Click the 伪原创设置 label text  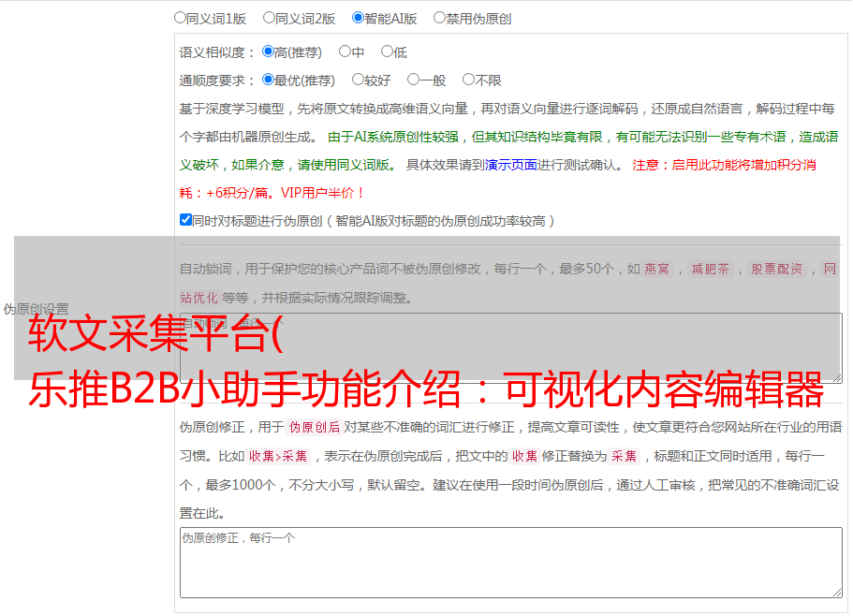click(37, 309)
